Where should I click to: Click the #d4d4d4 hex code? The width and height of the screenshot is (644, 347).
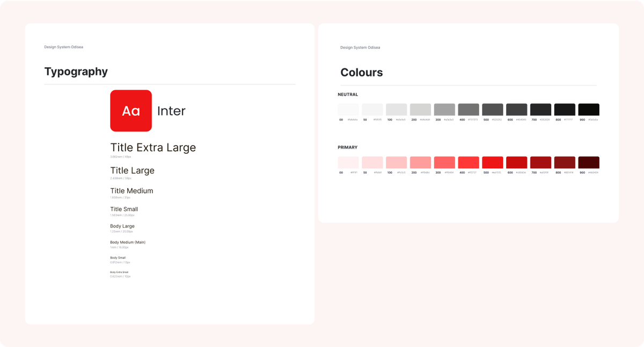pyautogui.click(x=426, y=120)
